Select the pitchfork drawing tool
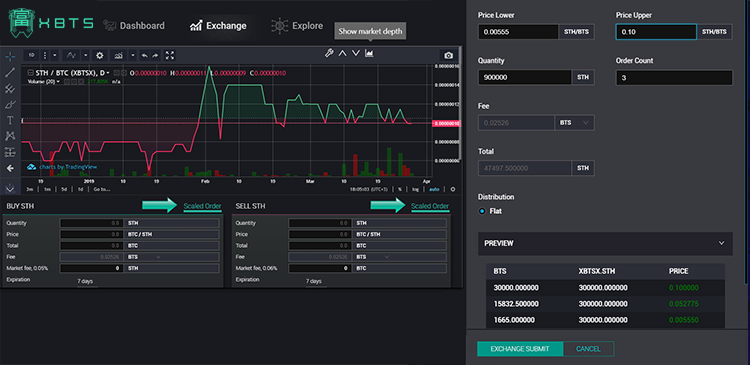 coord(10,88)
